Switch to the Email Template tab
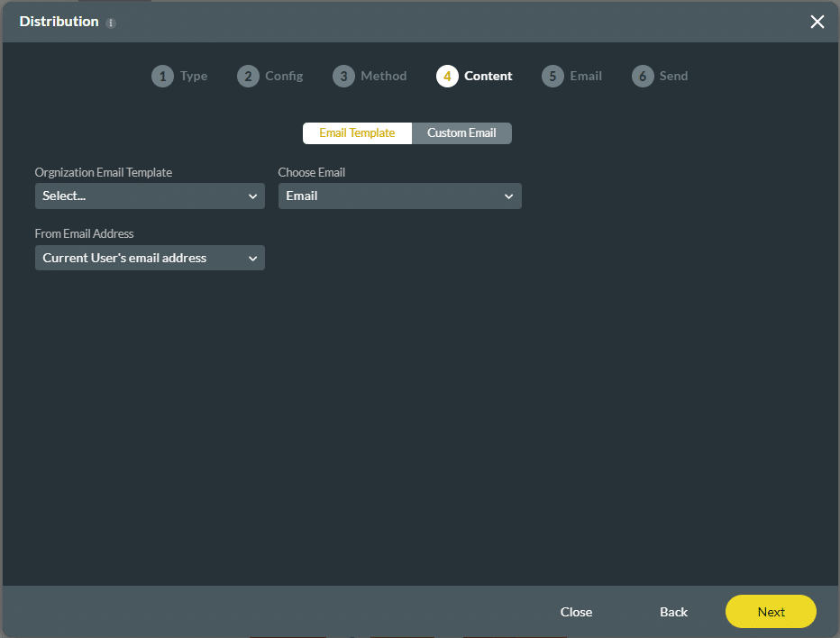Viewport: 840px width, 638px height. [357, 132]
